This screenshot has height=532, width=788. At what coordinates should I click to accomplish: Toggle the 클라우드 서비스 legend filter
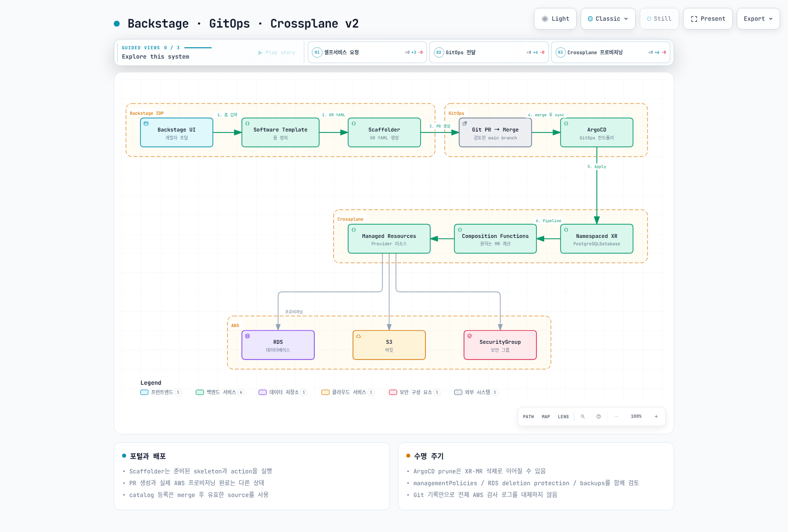coord(348,393)
